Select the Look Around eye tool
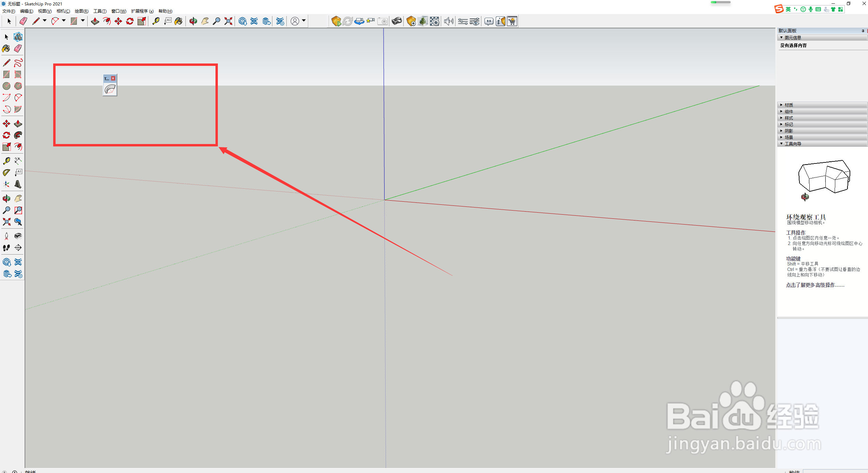This screenshot has height=473, width=868. (x=18, y=236)
